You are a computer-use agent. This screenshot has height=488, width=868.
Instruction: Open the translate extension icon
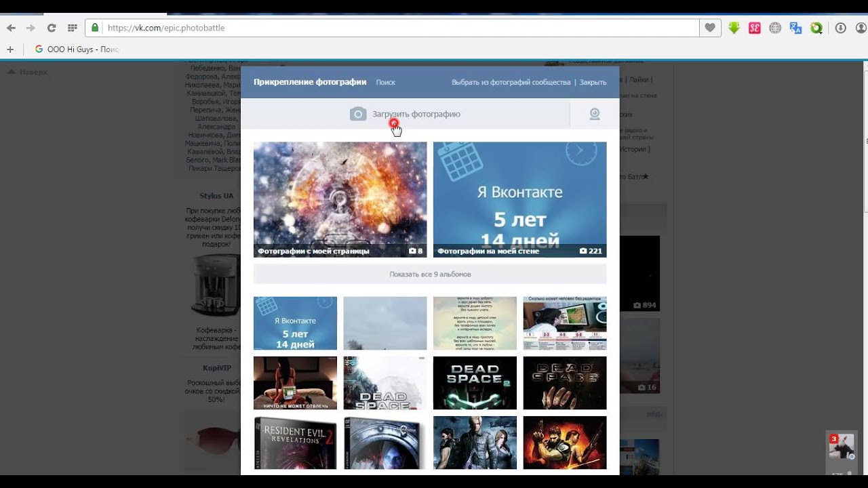(795, 28)
